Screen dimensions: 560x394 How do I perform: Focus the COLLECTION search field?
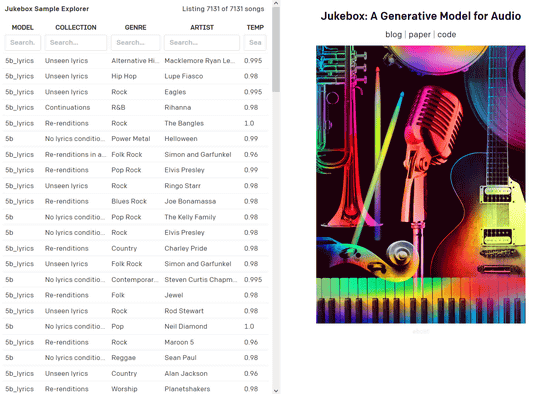(x=76, y=43)
